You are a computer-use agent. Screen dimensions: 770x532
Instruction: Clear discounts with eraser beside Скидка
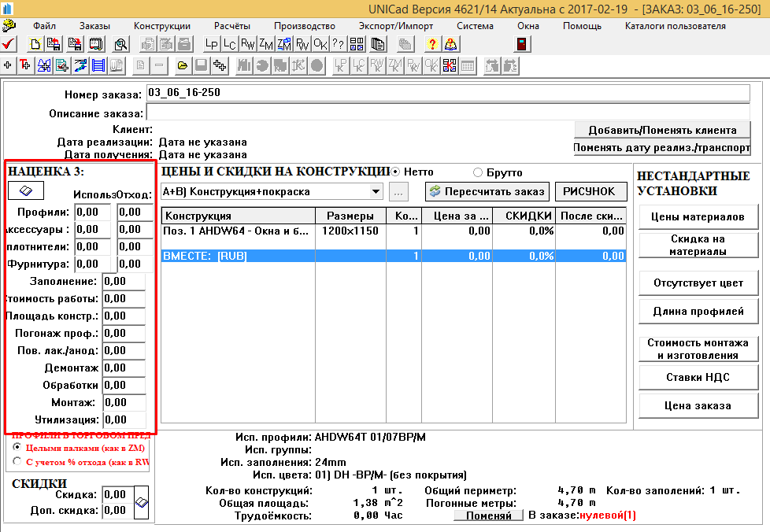tap(142, 502)
